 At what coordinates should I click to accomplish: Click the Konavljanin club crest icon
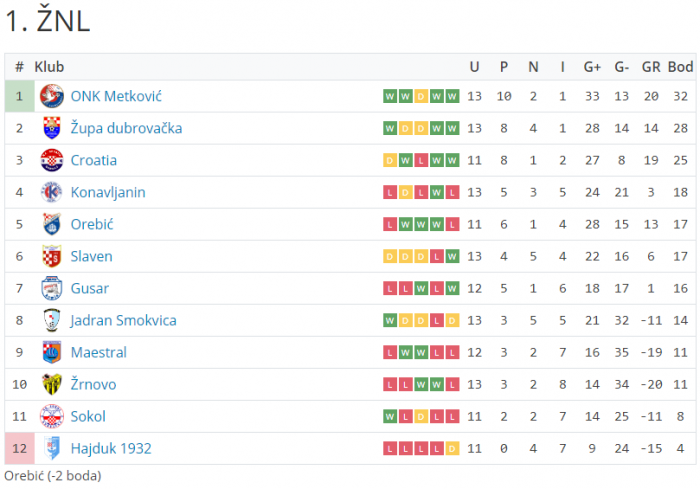pyautogui.click(x=51, y=192)
